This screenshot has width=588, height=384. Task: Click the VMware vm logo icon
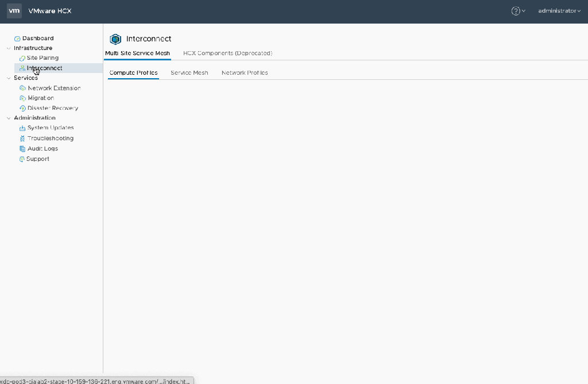(14, 11)
